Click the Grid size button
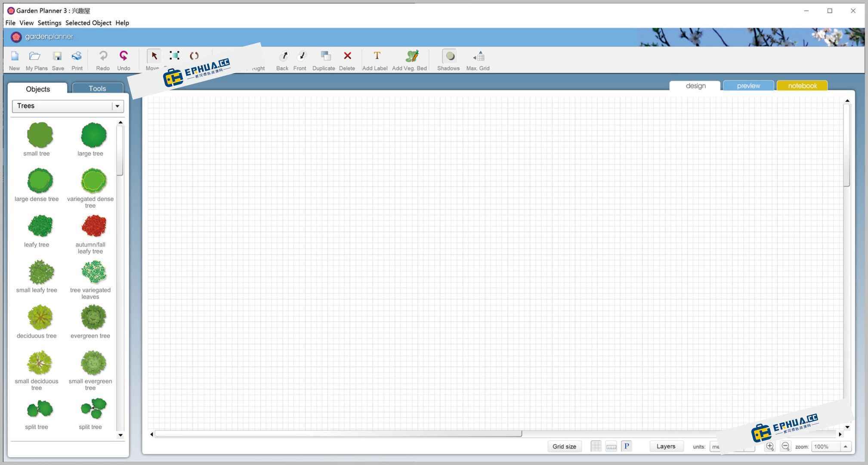The height and width of the screenshot is (465, 868). click(x=564, y=446)
